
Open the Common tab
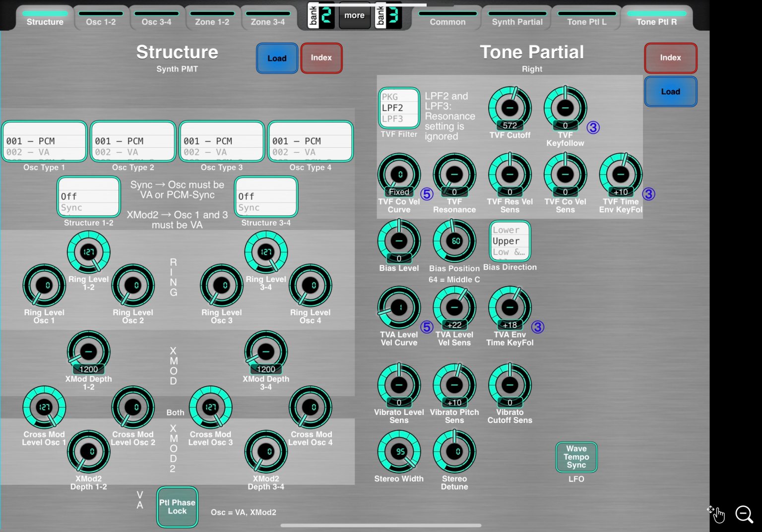447,18
